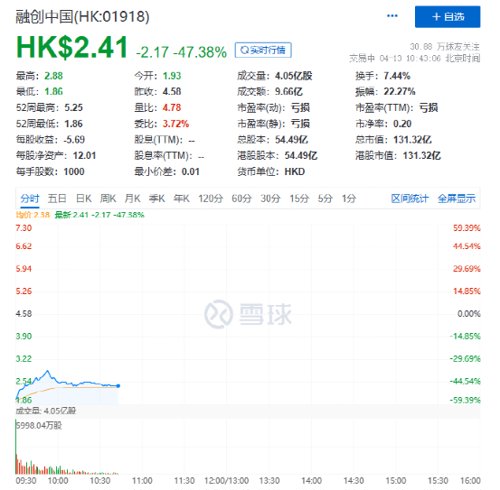Select the 季K quarterly candlestick tab

coord(157,199)
